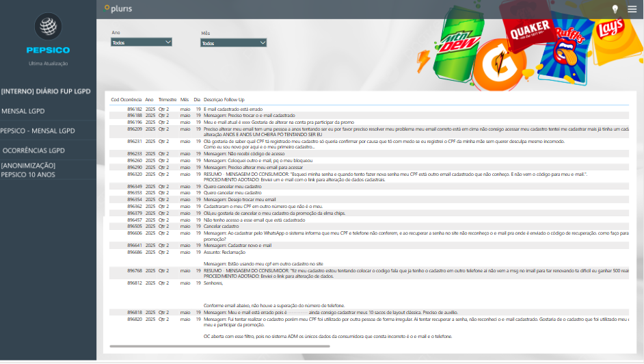Select occurrence code 896820
Viewport: 644px width, 364px height.
134,320
